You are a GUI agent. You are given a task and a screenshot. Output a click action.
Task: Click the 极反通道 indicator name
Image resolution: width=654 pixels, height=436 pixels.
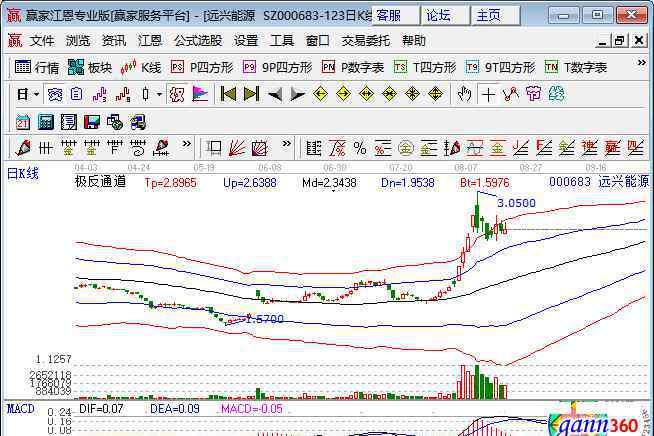click(x=100, y=181)
